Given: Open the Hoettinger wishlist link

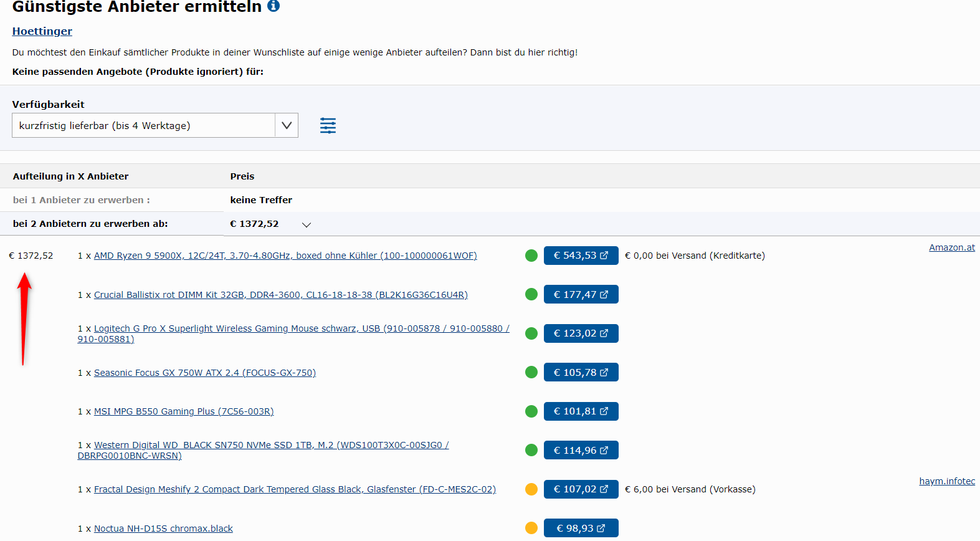Looking at the screenshot, I should tap(42, 31).
